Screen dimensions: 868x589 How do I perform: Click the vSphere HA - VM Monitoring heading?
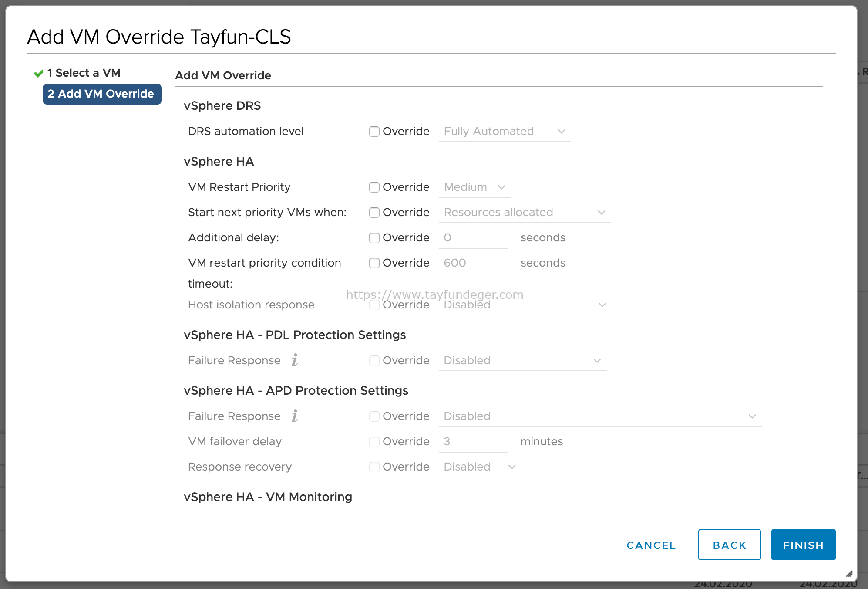tap(268, 497)
